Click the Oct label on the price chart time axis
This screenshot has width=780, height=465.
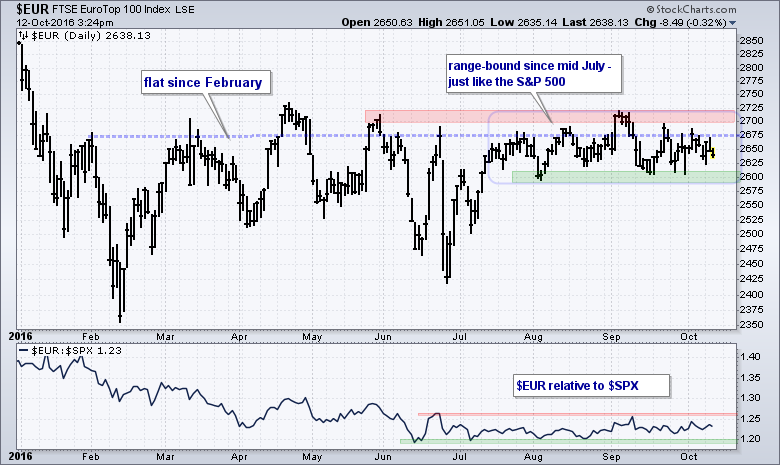[x=689, y=337]
